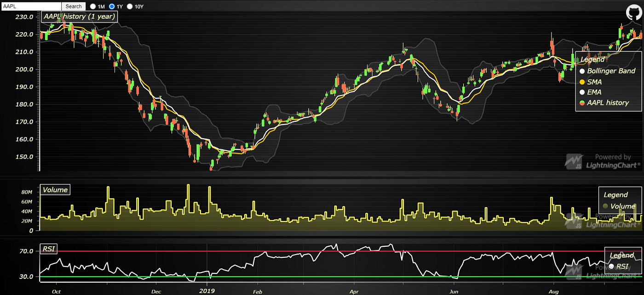Screen dimensions: 644x295
Task: Open the GitHub icon link
Action: point(633,12)
